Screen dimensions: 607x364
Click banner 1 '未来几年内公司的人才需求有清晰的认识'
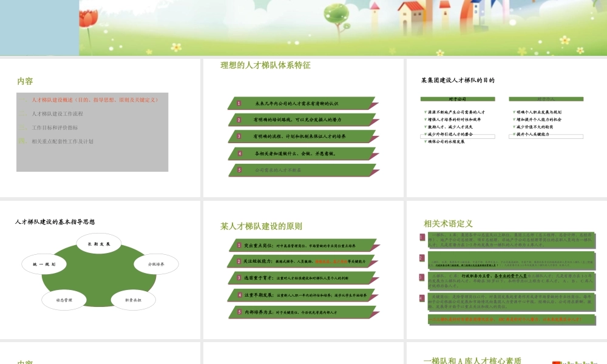[x=303, y=103]
